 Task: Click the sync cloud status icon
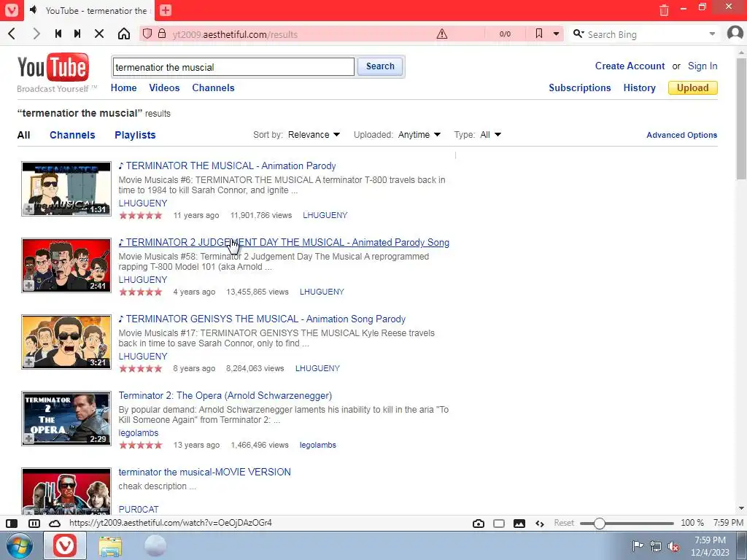[x=55, y=524]
